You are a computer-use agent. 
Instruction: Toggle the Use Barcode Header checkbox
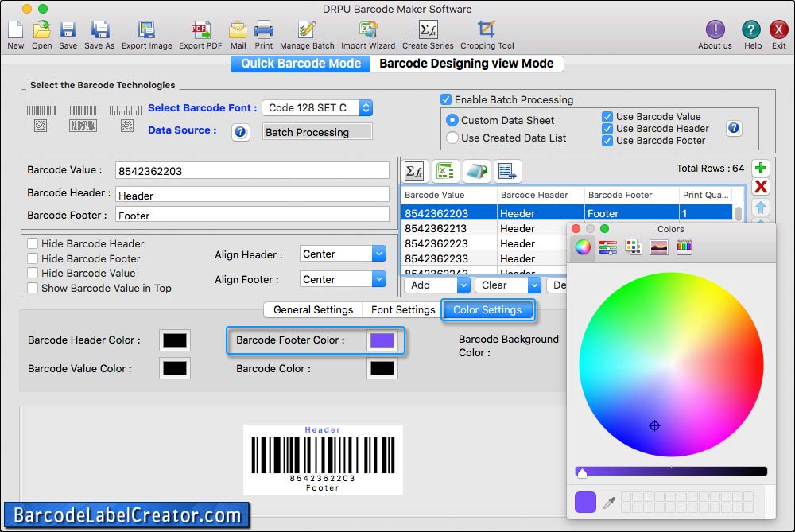click(x=607, y=129)
